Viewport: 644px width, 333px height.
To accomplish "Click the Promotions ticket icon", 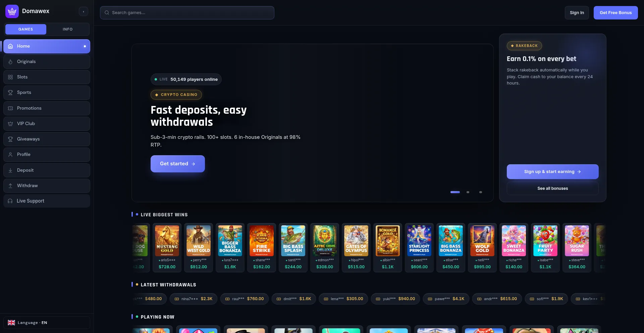I will pos(10,108).
